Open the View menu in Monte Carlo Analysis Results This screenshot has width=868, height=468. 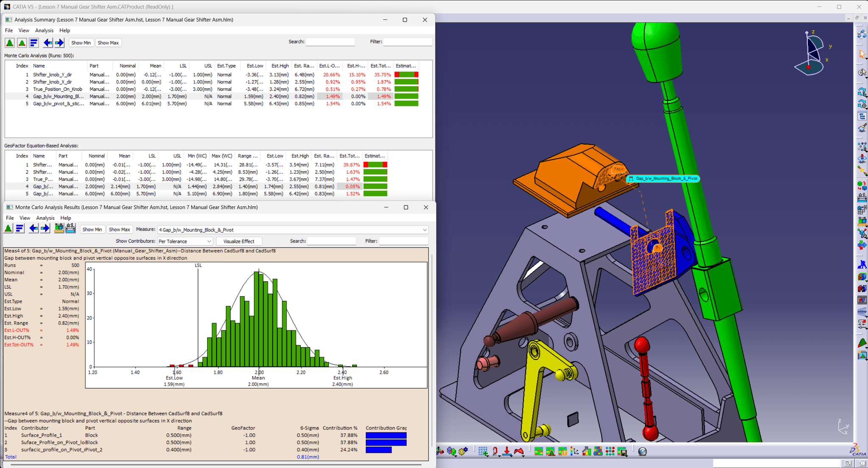(x=25, y=218)
